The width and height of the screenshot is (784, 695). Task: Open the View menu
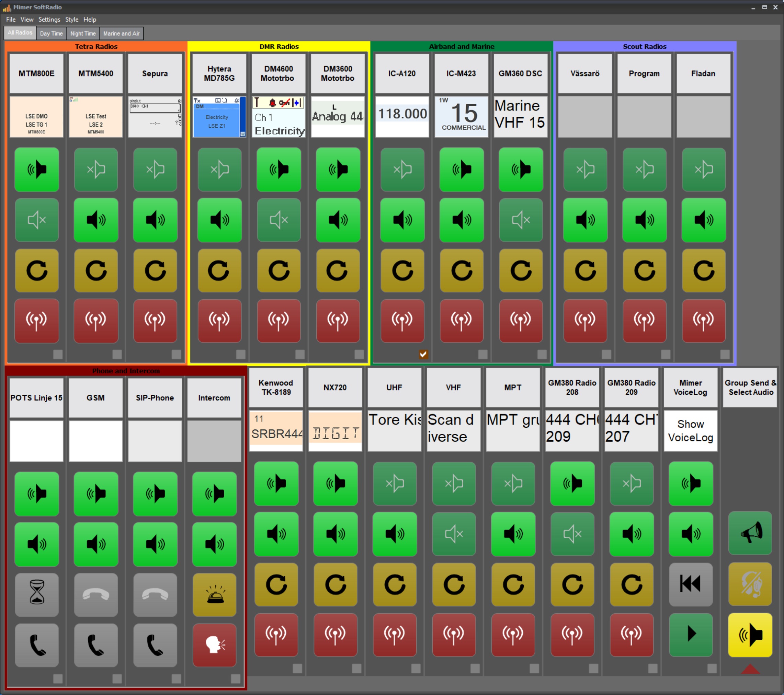[27, 20]
